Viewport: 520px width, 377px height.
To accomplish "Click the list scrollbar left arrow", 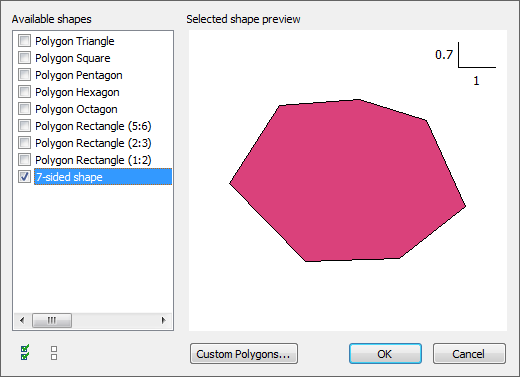I will pos(22,320).
